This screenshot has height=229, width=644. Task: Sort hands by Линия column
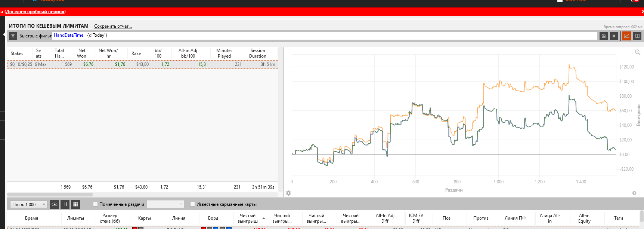[179, 218]
